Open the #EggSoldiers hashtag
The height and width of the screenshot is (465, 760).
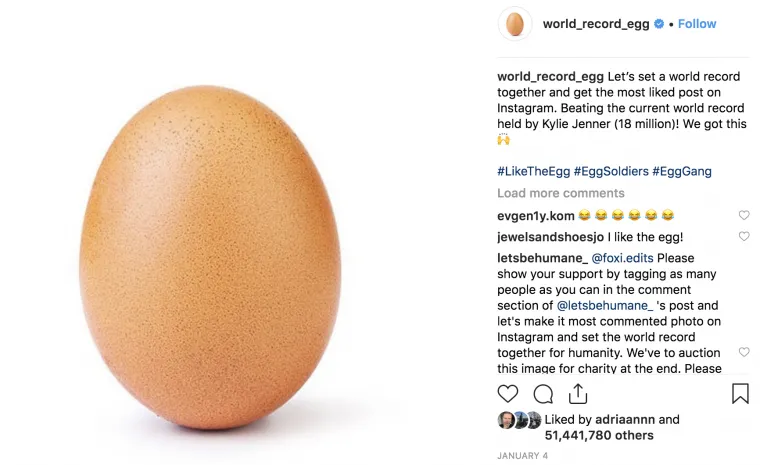click(610, 171)
